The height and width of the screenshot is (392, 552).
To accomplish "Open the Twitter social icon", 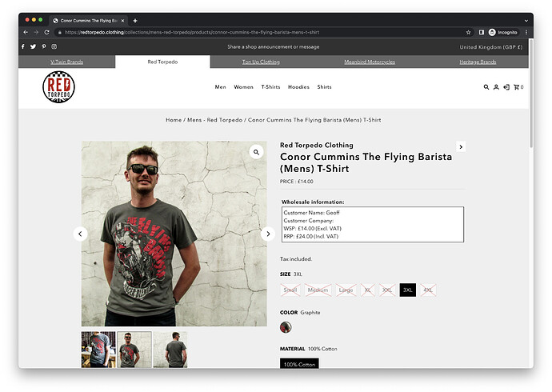I will coord(33,46).
